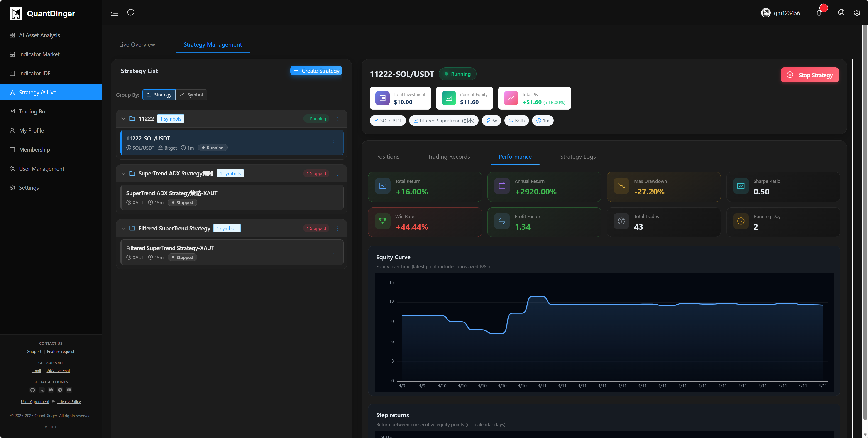868x438 pixels.
Task: Group strategy list by Symbol
Action: (x=191, y=95)
